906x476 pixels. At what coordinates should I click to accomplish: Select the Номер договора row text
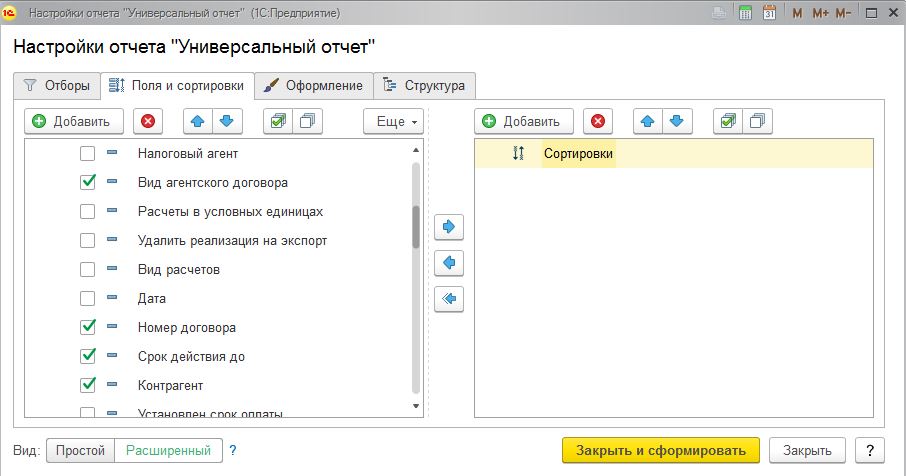point(187,328)
